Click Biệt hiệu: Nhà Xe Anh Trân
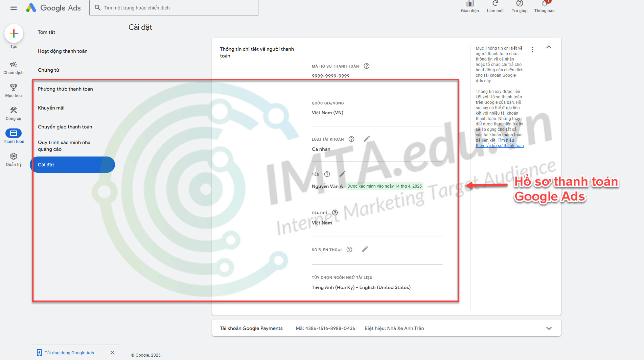Viewport: 644px width, 360px height. coord(394,328)
